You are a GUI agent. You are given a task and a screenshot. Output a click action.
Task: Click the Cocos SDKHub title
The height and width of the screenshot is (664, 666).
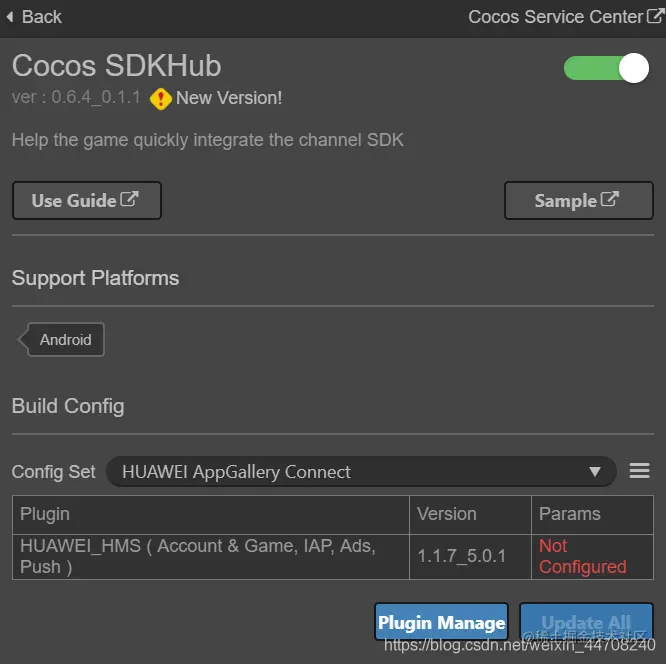(x=116, y=66)
